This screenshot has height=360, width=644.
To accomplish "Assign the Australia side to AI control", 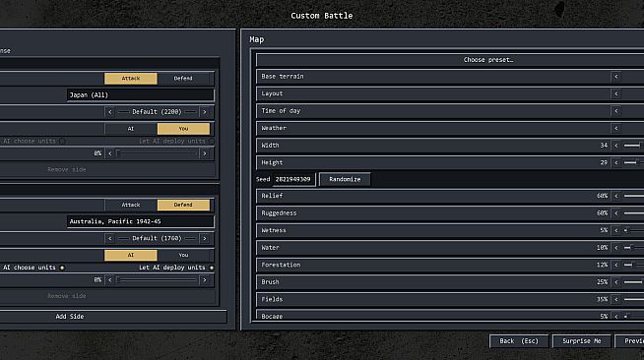I will click(131, 255).
